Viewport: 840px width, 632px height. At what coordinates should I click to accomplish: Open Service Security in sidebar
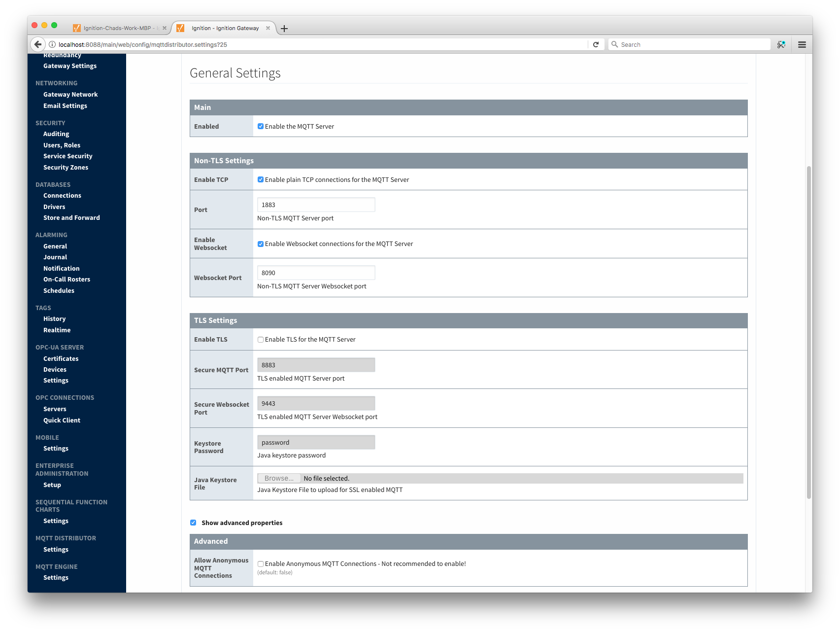pyautogui.click(x=68, y=156)
